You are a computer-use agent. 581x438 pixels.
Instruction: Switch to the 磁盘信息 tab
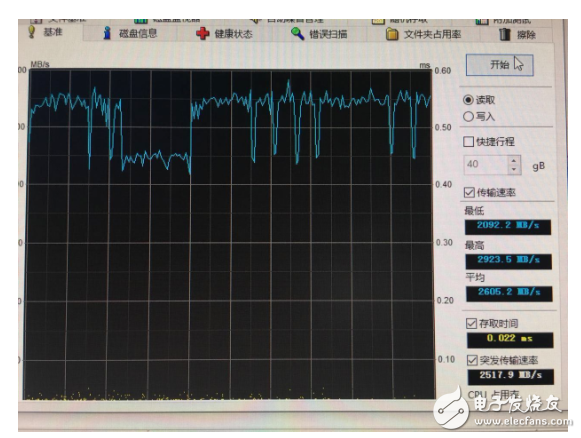coord(130,34)
